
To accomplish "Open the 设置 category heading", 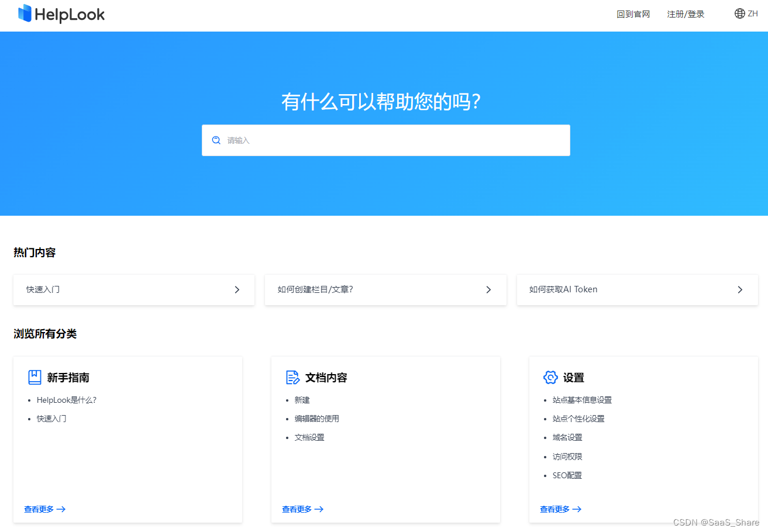I will [x=574, y=378].
